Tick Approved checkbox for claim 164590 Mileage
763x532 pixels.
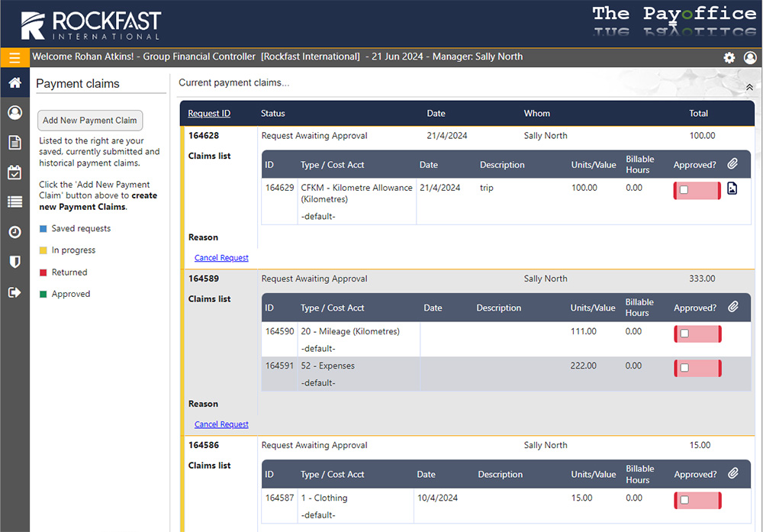pyautogui.click(x=684, y=334)
